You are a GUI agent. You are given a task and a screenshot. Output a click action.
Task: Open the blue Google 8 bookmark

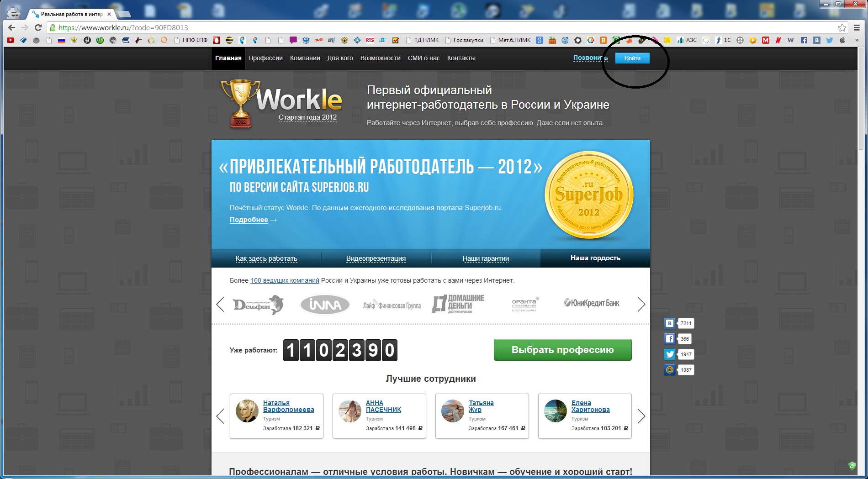pos(540,40)
